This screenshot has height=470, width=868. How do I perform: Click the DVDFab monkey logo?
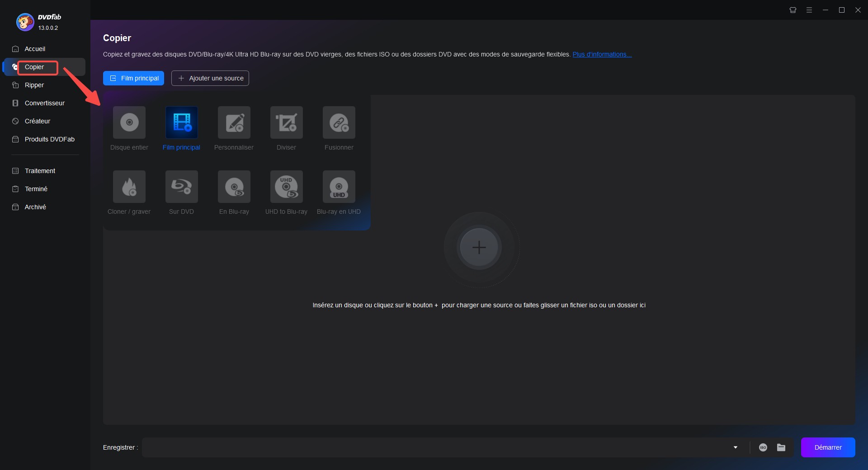25,22
